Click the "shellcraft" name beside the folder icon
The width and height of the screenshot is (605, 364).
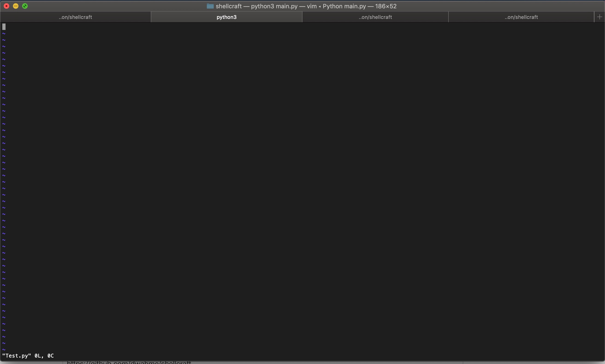pyautogui.click(x=228, y=6)
